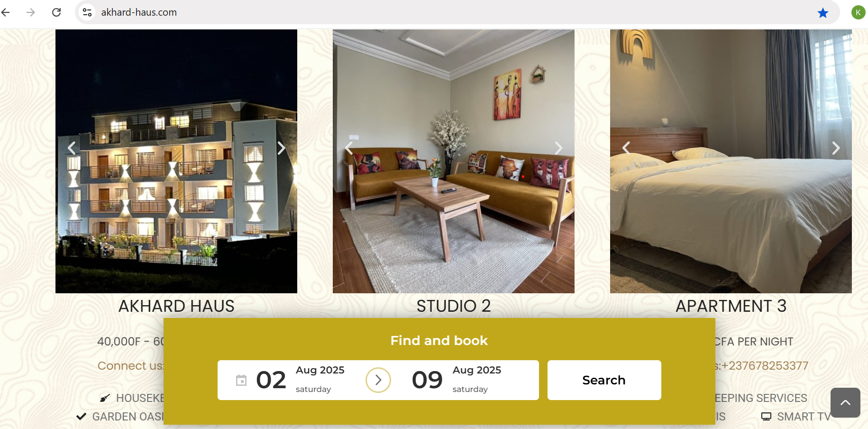
Task: Click the scroll-to-top arrow button
Action: (845, 402)
